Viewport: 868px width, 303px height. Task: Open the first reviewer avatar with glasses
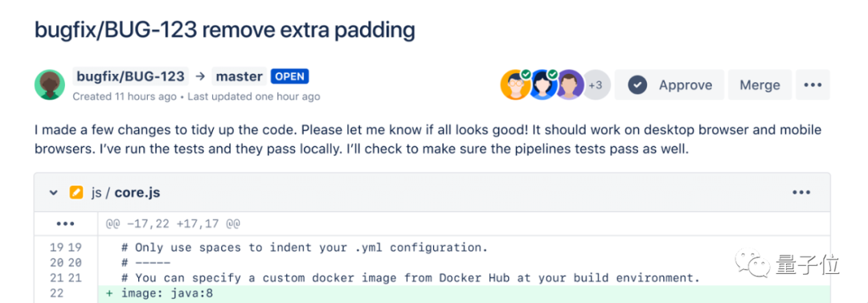(x=515, y=84)
